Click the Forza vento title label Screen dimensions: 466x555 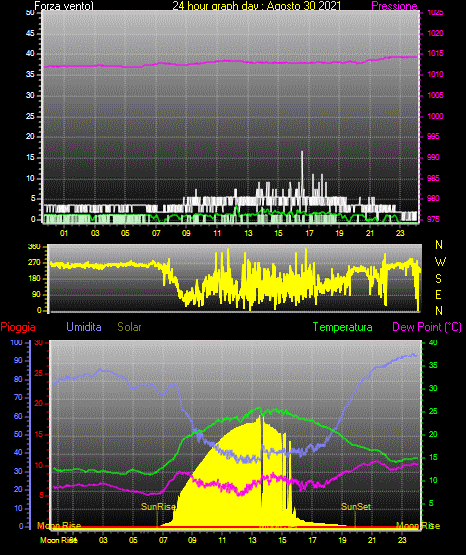(x=64, y=6)
